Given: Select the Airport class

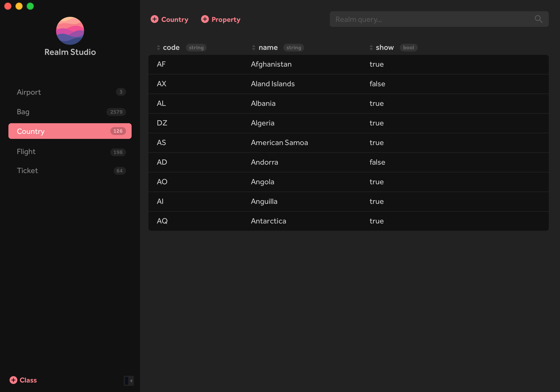Looking at the screenshot, I should pos(29,92).
